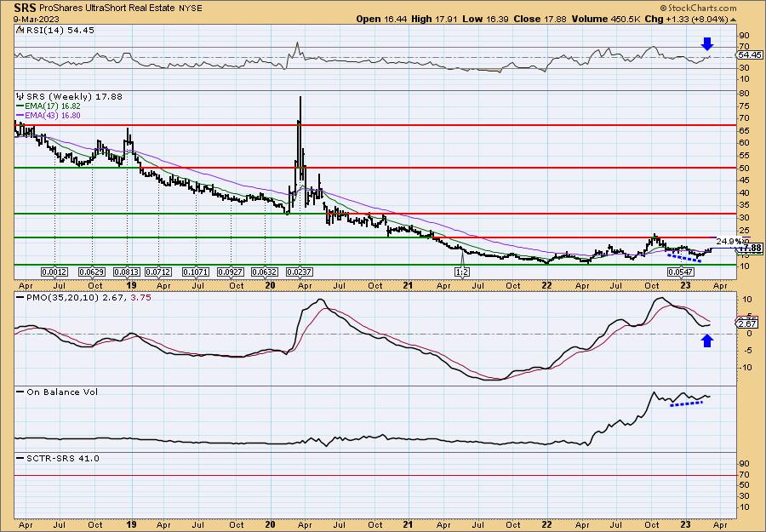Click the RSI indicator mountain icon
Image resolution: width=766 pixels, height=532 pixels.
(x=20, y=31)
